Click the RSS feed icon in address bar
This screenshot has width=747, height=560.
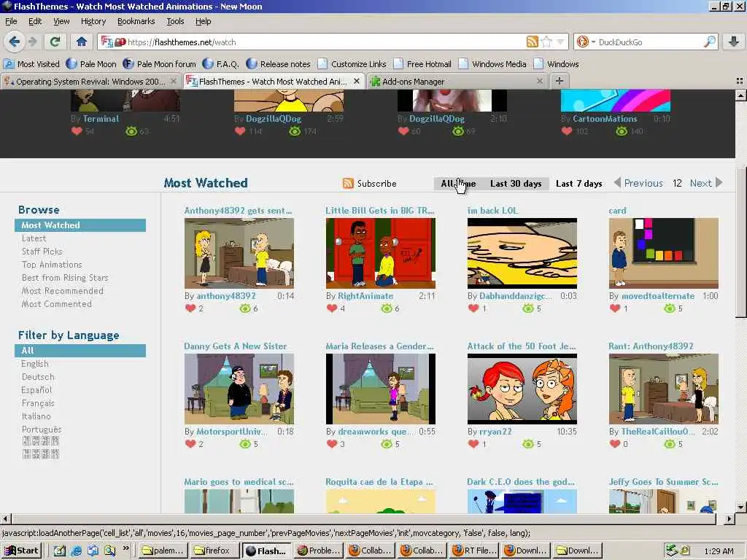[x=532, y=42]
